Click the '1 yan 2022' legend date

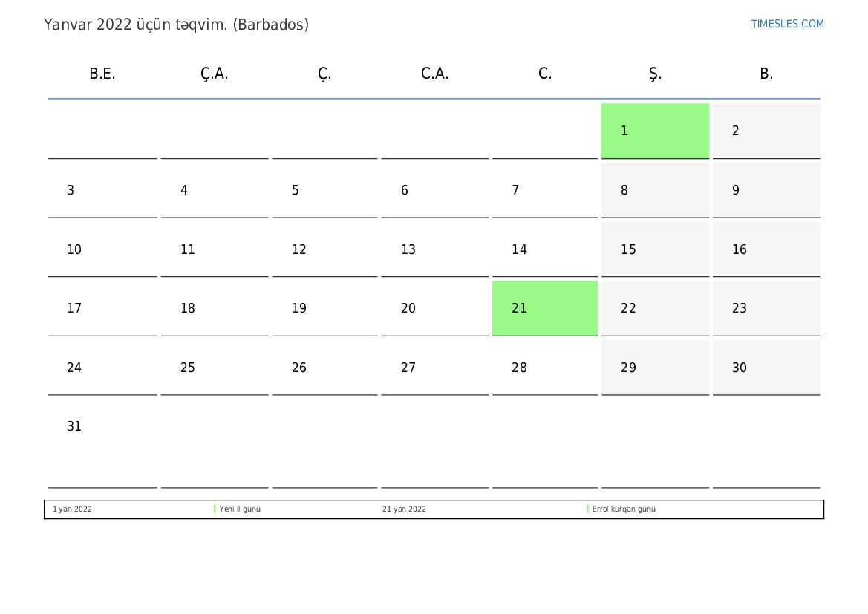coord(72,509)
